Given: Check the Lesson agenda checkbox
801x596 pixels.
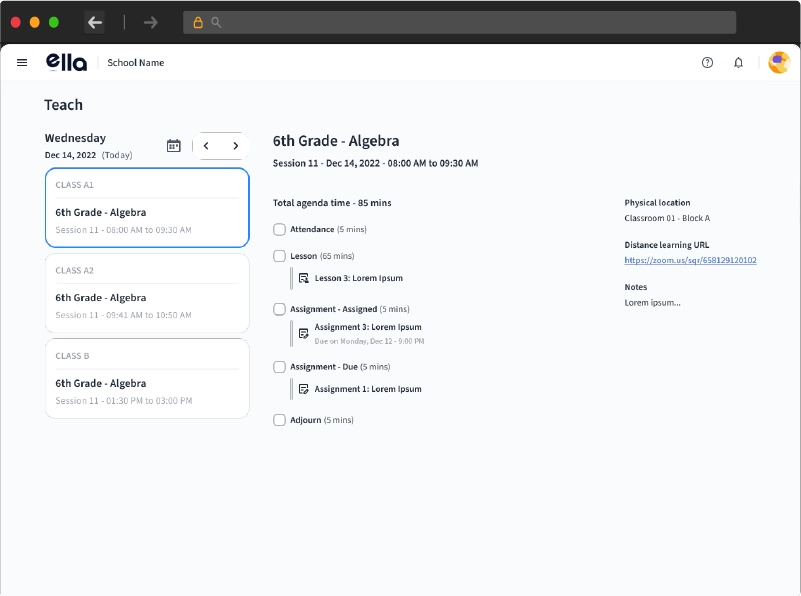Looking at the screenshot, I should pyautogui.click(x=279, y=256).
